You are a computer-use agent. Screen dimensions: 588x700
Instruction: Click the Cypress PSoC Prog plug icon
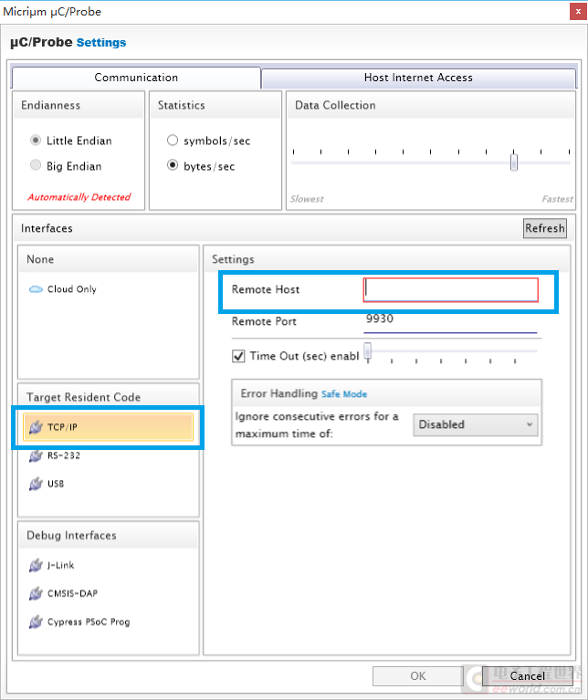coord(36,622)
